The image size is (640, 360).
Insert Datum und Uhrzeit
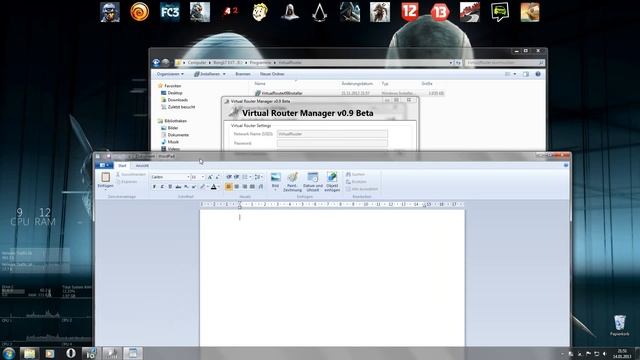(x=313, y=182)
